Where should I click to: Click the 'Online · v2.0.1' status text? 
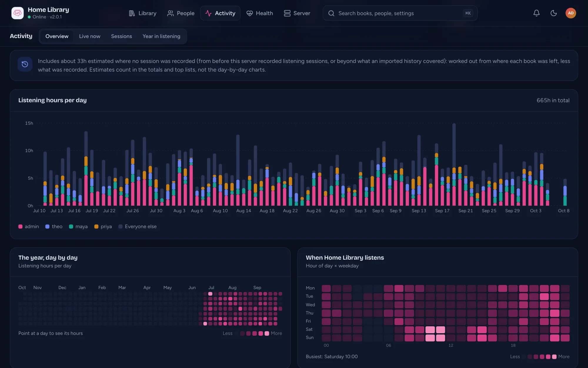click(47, 17)
